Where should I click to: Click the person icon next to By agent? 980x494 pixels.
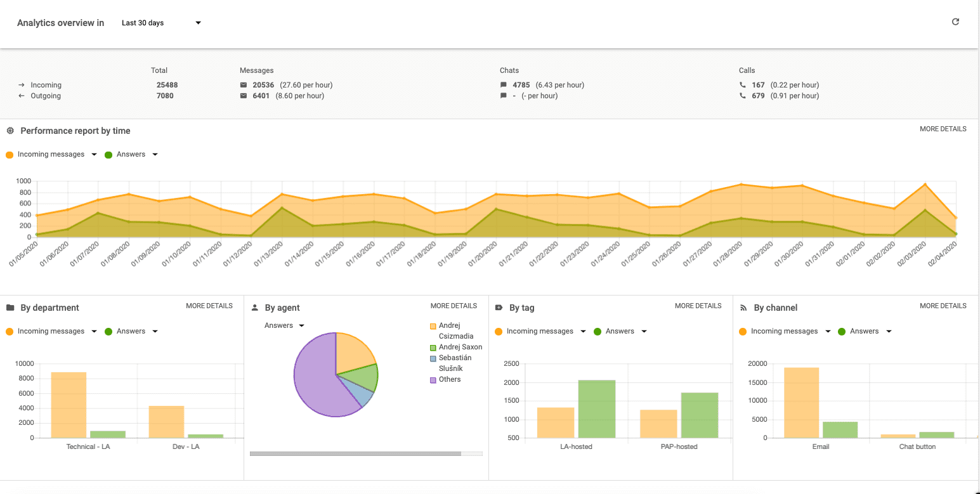[254, 308]
